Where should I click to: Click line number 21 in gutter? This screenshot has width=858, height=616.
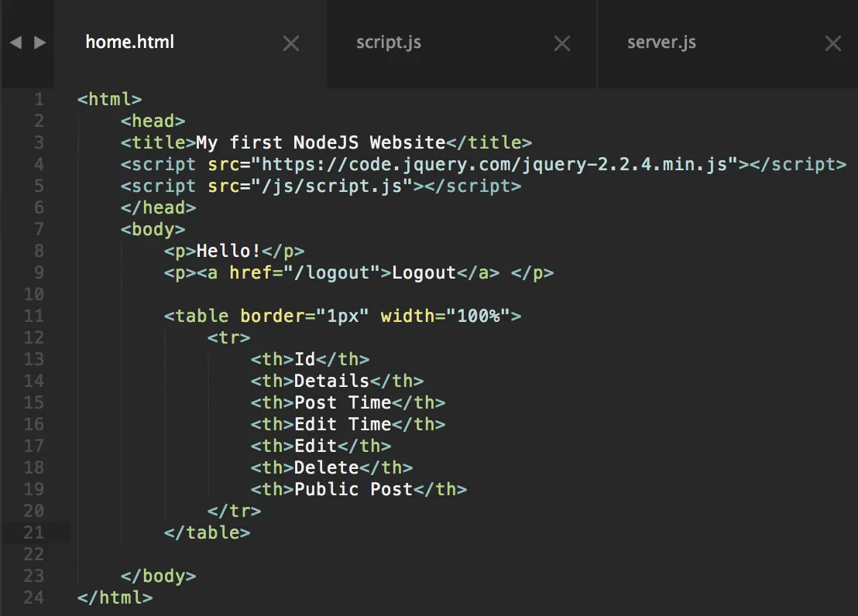34,533
